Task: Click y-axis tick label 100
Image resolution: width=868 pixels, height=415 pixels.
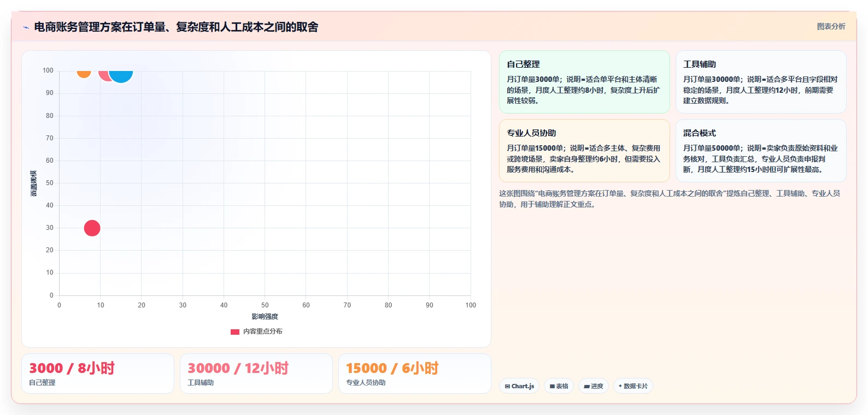Action: (48, 70)
